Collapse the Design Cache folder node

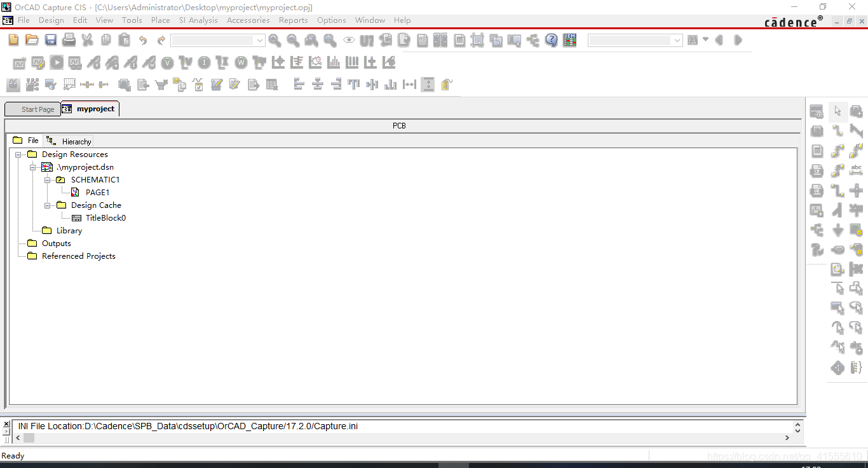tap(48, 205)
